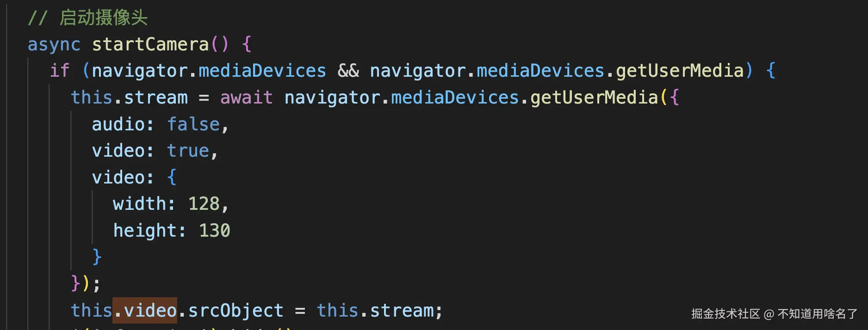Click the highlighted .video token
Screen dimensions: 868x330
point(145,310)
